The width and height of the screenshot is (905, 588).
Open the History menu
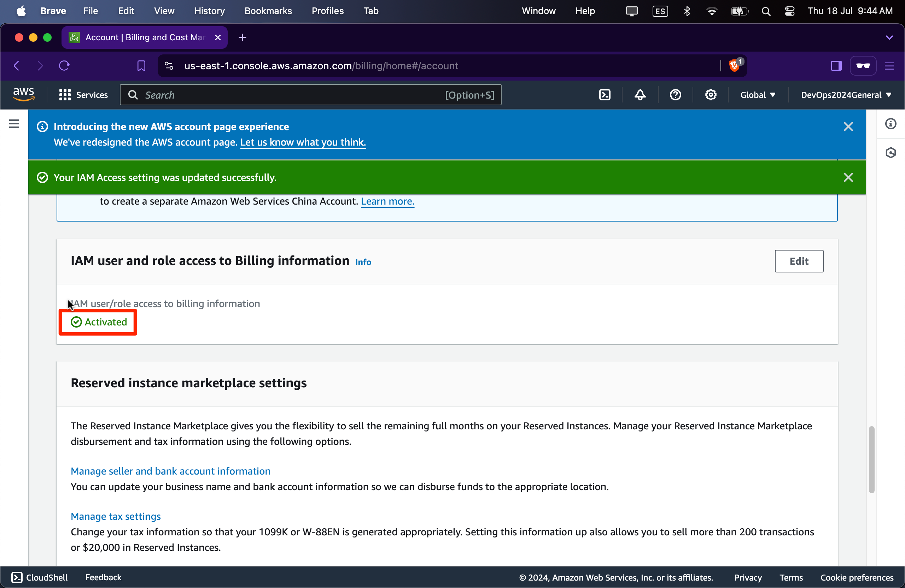[x=209, y=11]
